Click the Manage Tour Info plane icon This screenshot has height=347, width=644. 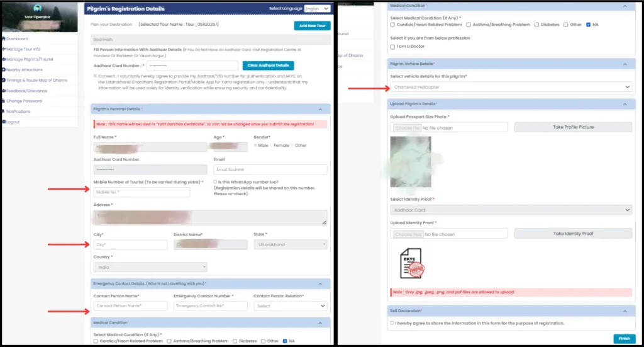click(x=3, y=49)
